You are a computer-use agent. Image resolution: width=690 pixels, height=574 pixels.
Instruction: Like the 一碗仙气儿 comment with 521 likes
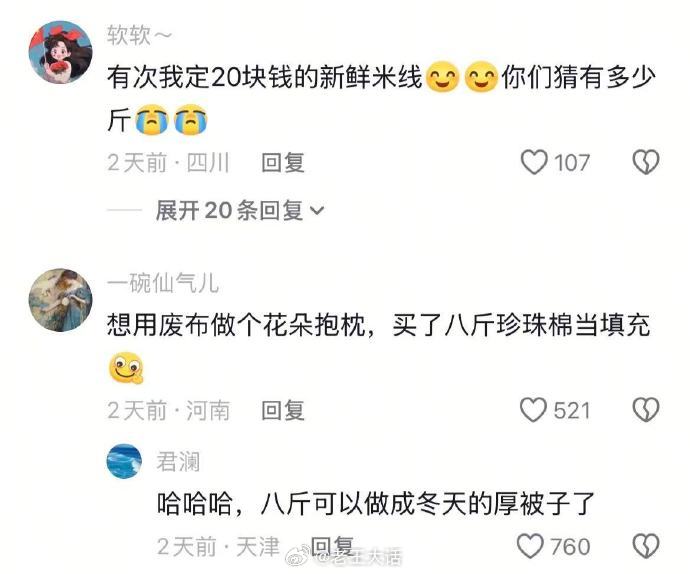(533, 410)
